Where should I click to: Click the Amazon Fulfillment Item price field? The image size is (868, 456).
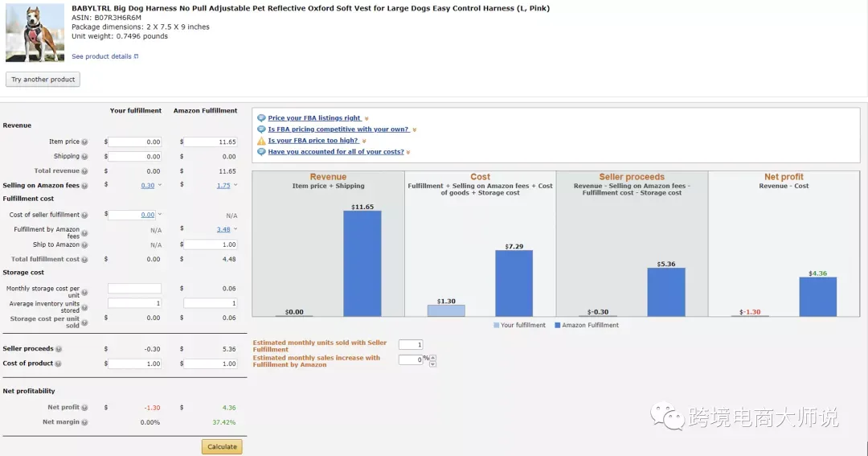point(211,142)
